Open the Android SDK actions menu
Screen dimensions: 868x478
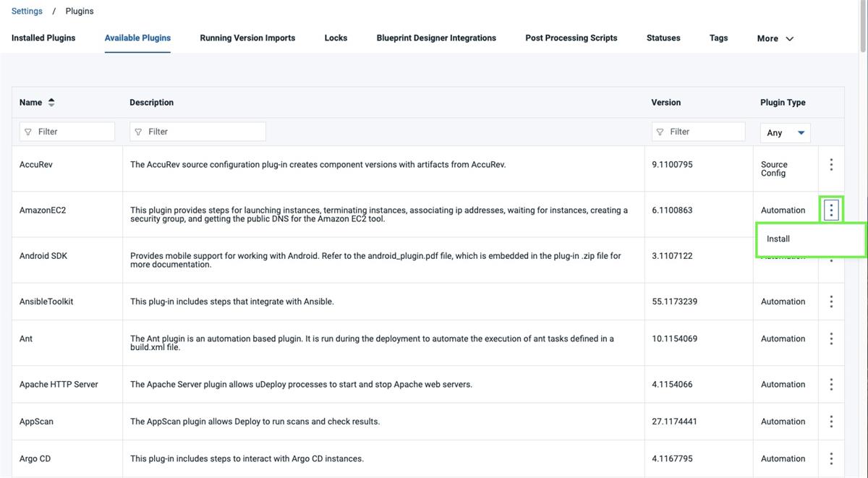831,259
